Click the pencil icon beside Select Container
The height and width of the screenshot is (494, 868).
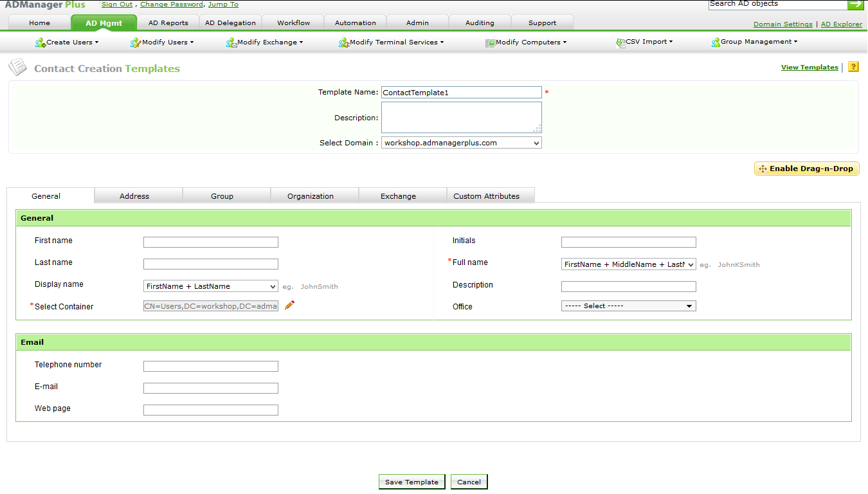click(x=289, y=305)
